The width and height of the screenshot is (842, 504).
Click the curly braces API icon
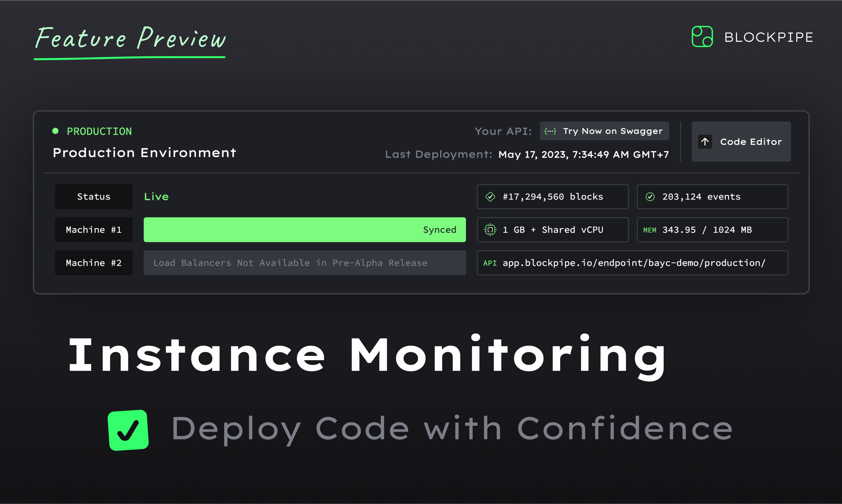[x=550, y=132]
